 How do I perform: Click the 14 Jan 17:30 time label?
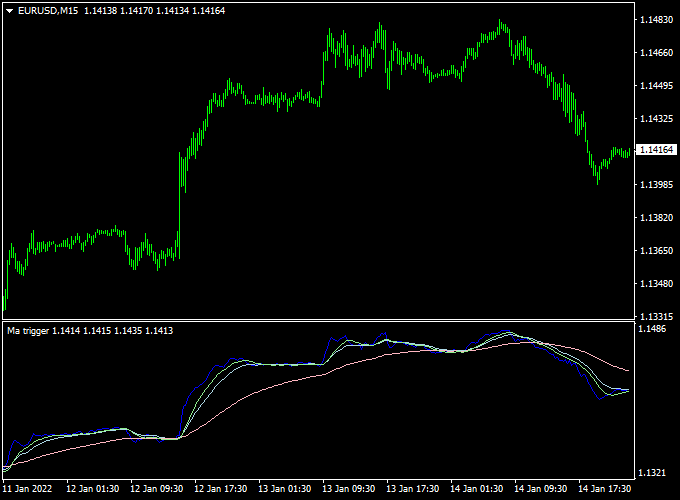click(x=605, y=489)
